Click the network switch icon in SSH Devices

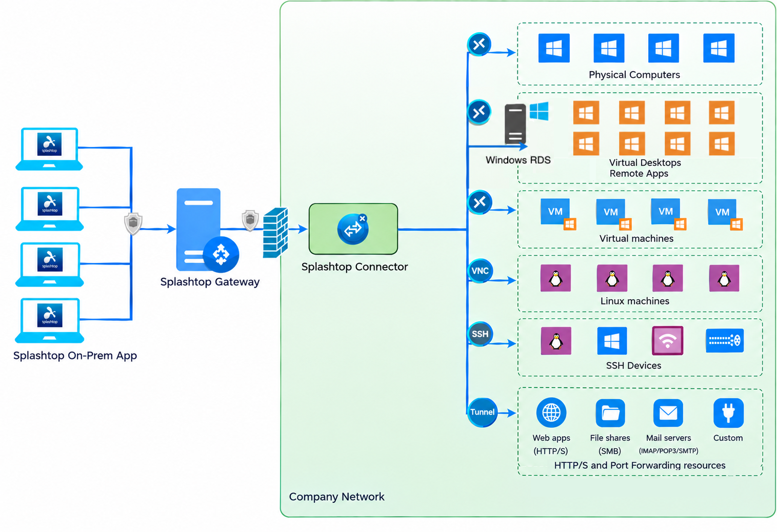click(725, 340)
